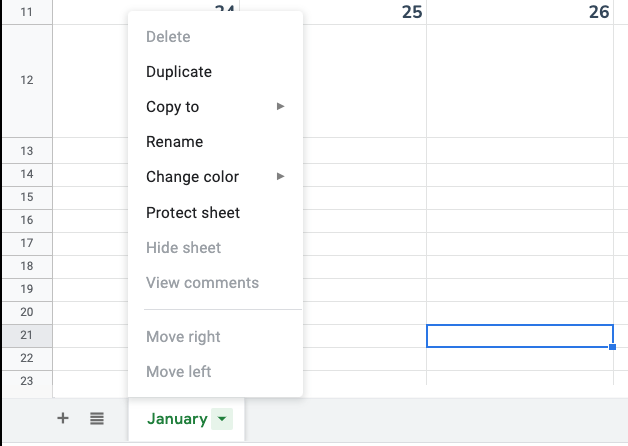Click View comments menu item
Viewport: 628px width, 446px height.
(202, 283)
